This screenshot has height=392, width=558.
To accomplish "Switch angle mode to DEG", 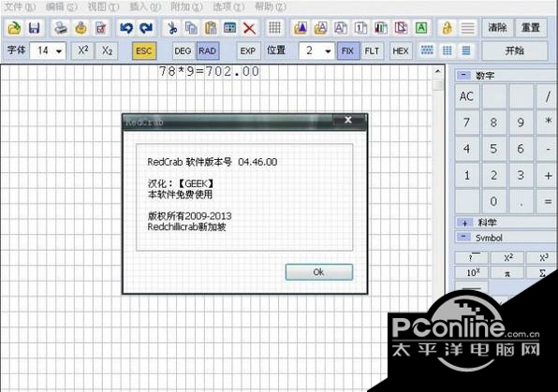I will pos(183,51).
